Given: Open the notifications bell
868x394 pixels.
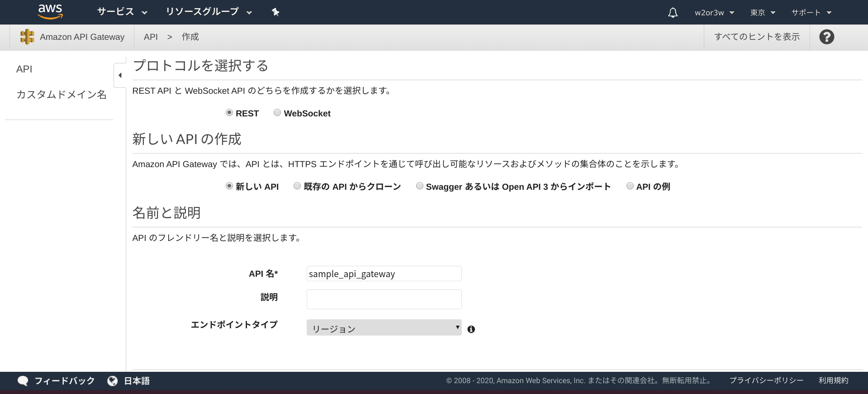Looking at the screenshot, I should point(673,13).
